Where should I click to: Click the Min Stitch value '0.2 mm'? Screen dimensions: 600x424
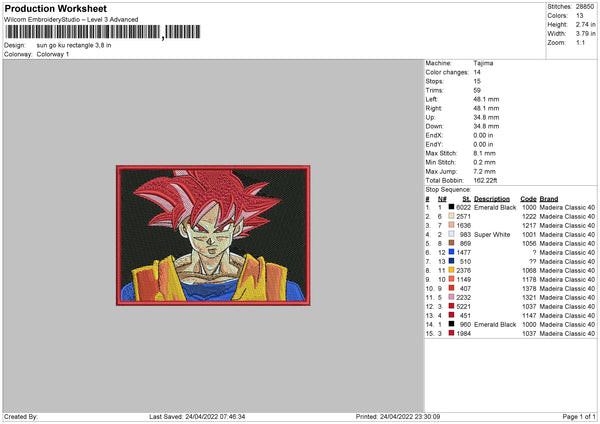click(x=484, y=162)
